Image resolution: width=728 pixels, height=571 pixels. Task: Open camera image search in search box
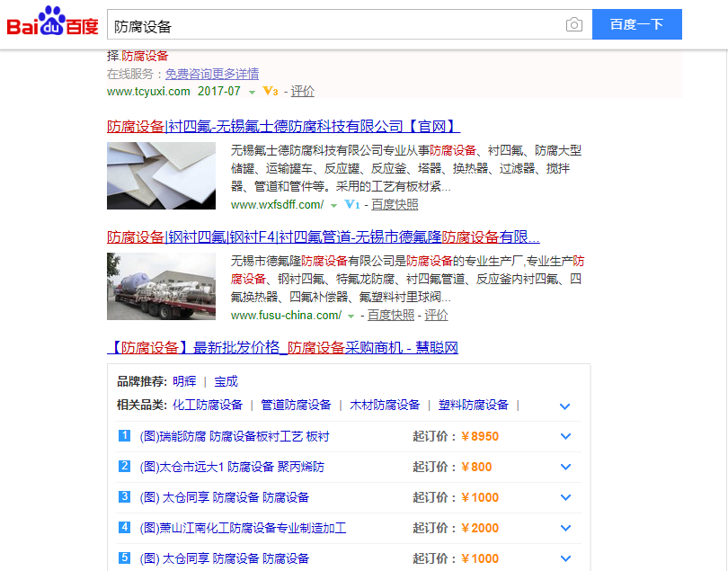point(573,25)
